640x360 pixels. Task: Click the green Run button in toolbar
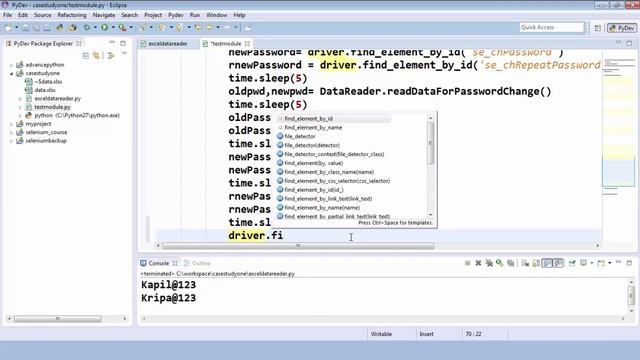(x=104, y=27)
